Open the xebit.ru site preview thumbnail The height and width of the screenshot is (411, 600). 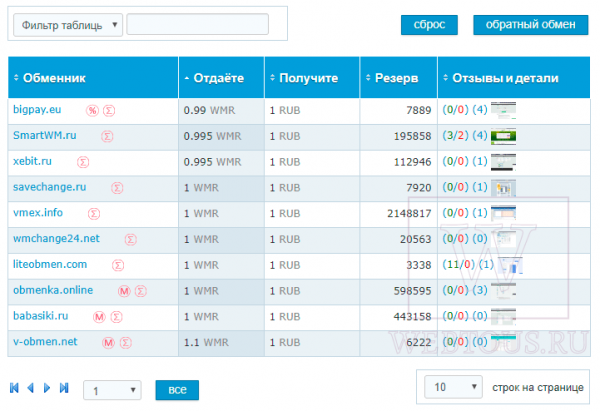click(x=503, y=162)
